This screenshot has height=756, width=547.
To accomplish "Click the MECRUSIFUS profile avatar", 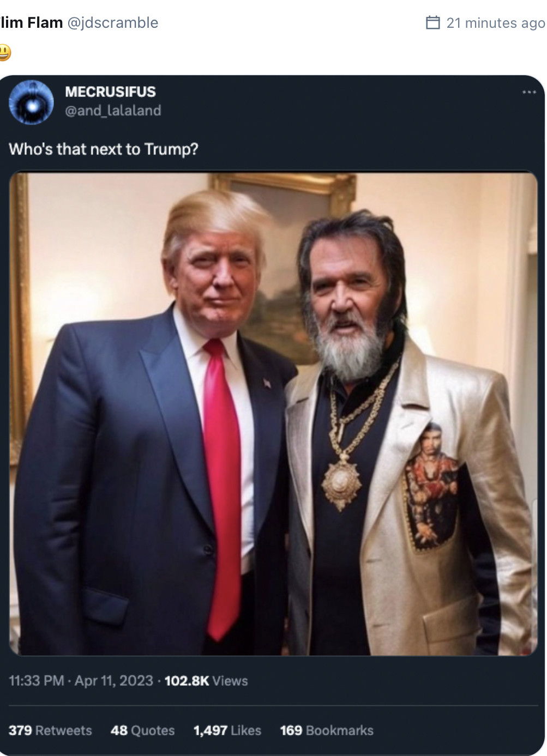I will pos(31,102).
